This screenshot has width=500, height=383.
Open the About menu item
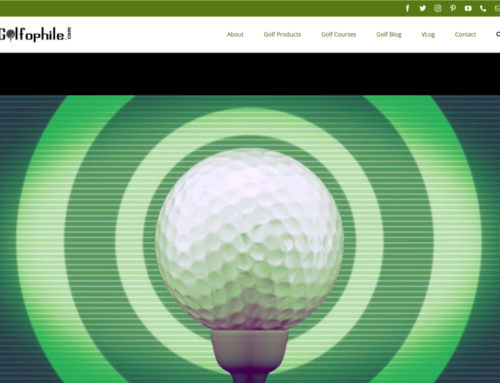click(235, 34)
